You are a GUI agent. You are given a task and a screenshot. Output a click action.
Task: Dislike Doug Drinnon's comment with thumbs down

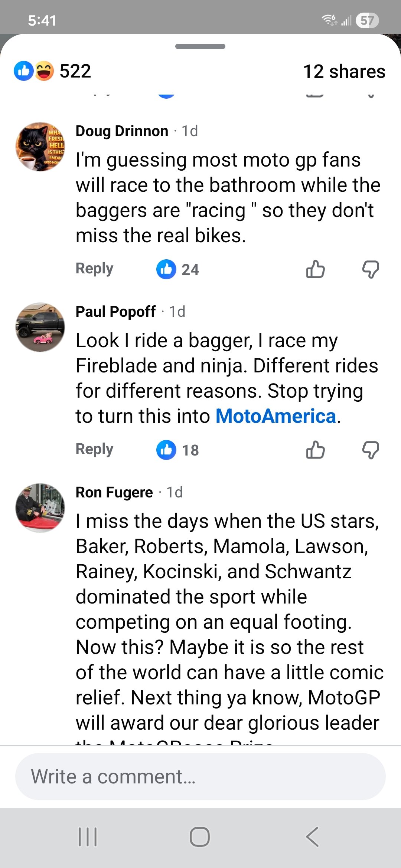coord(371,269)
